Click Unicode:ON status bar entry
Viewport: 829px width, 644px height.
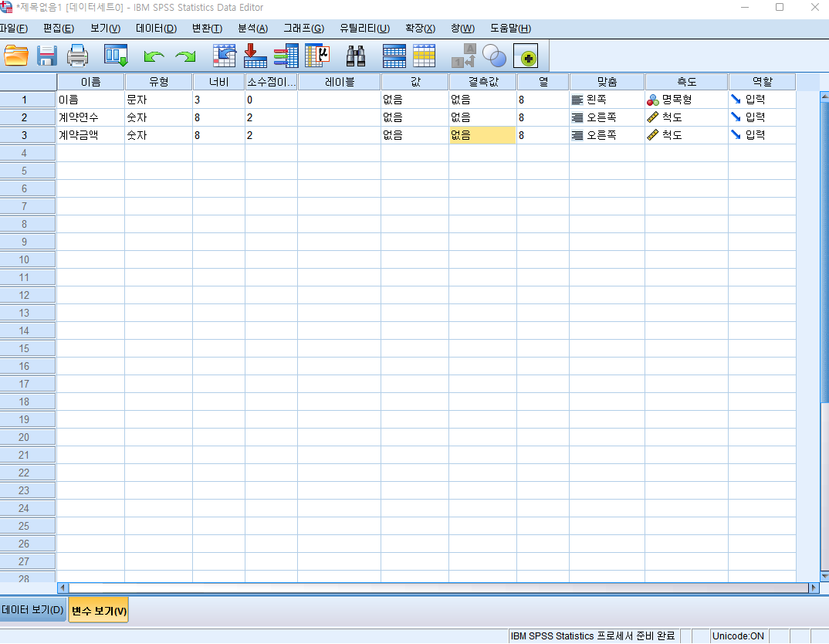click(x=738, y=636)
